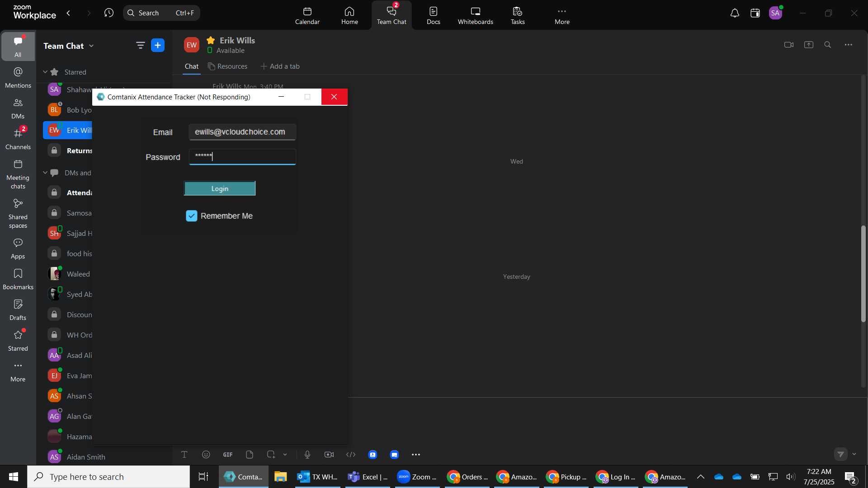
Task: Open Starred section in left sidebar
Action: pos(18,341)
